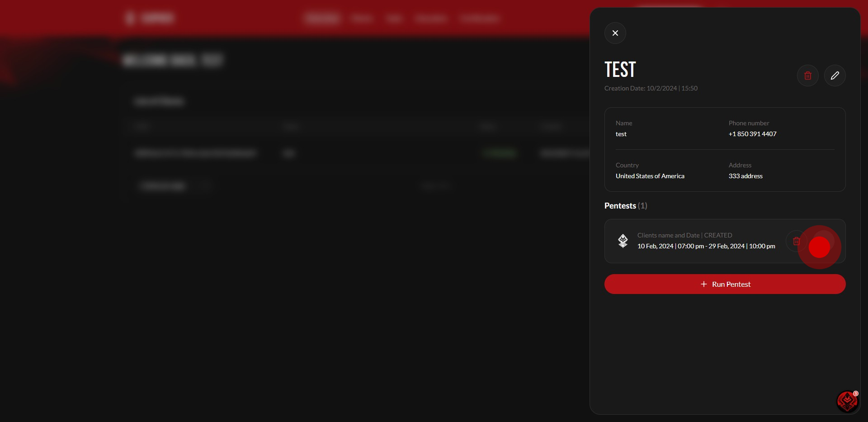Open the pentest date range 10 Feb – 29 Feb
Viewport: 868px width, 422px height.
(706, 246)
